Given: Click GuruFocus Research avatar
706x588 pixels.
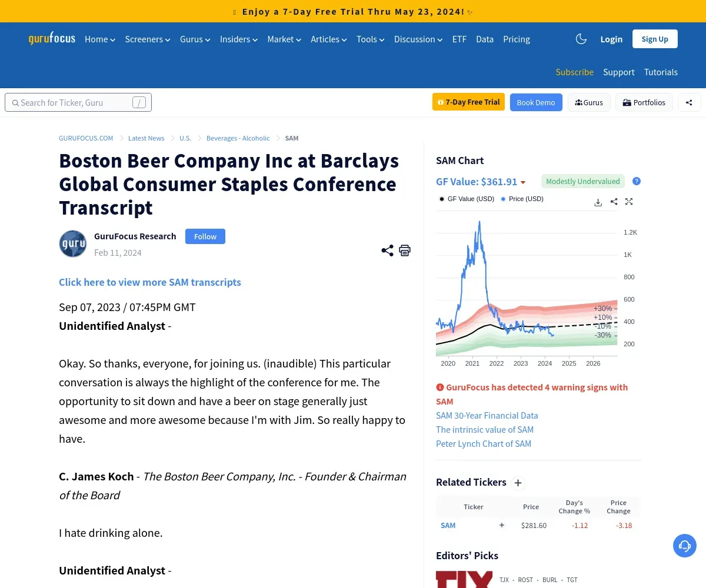Looking at the screenshot, I should click(x=73, y=243).
